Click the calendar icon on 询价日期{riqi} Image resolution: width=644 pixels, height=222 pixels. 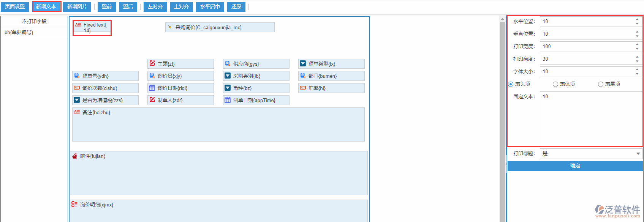click(x=152, y=88)
